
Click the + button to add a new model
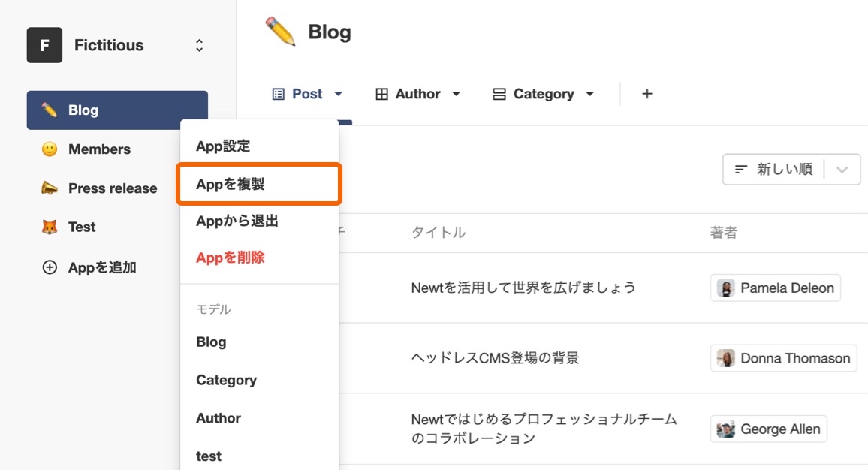coord(646,93)
